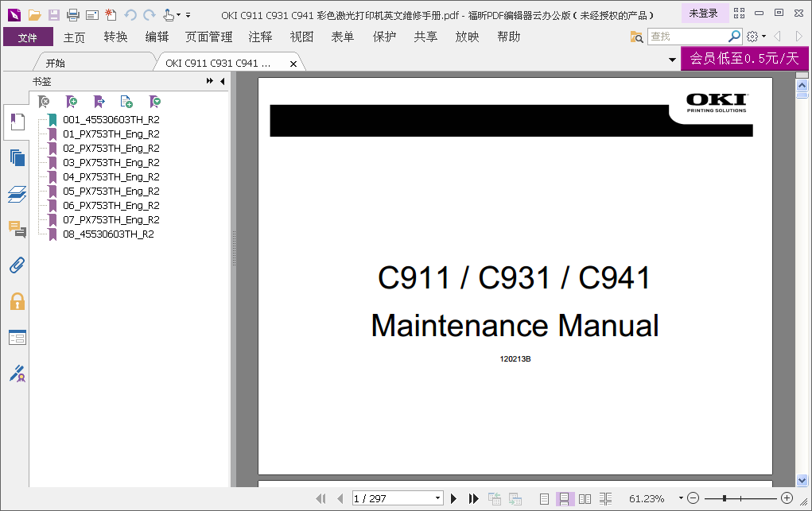Click the 会员低至0.5元/天 promotion banner
Viewport: 812px width, 511px height.
pyautogui.click(x=744, y=58)
